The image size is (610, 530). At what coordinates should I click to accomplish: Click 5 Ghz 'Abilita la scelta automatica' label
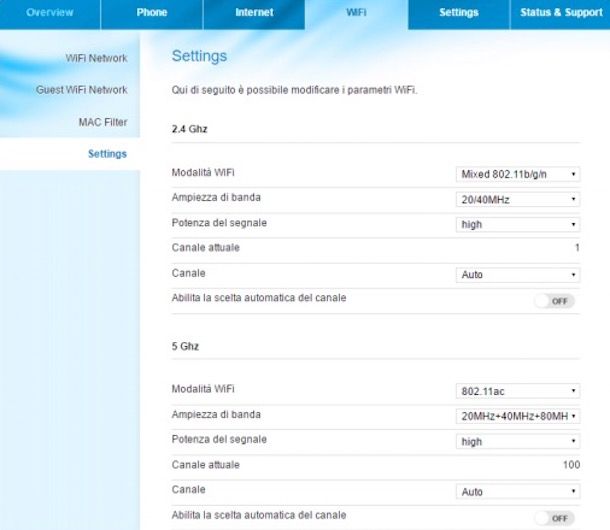[259, 515]
